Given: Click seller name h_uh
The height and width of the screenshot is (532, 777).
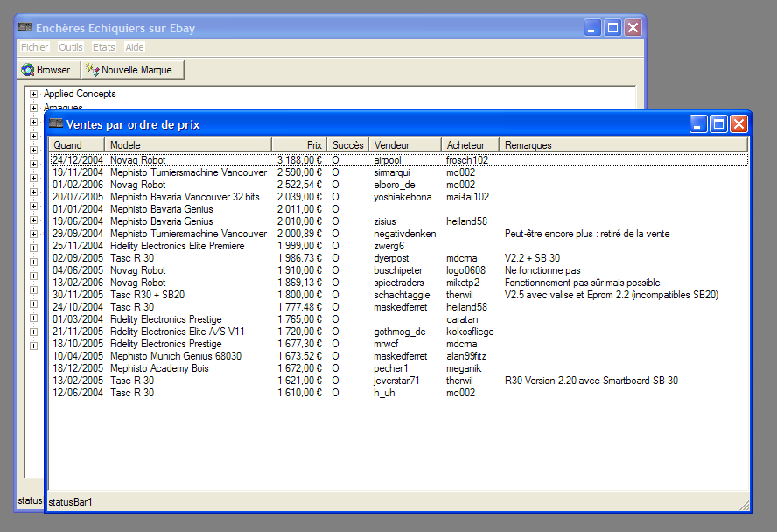Looking at the screenshot, I should [x=384, y=393].
